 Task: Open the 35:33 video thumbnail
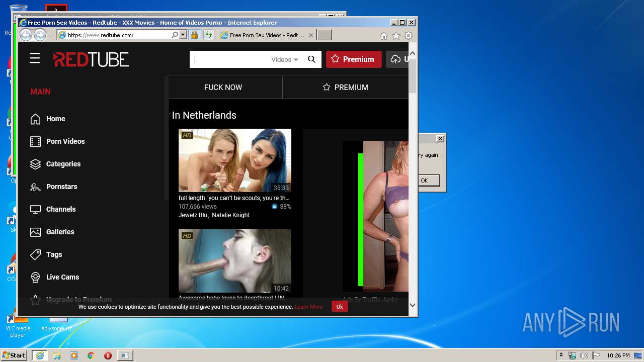(x=234, y=160)
